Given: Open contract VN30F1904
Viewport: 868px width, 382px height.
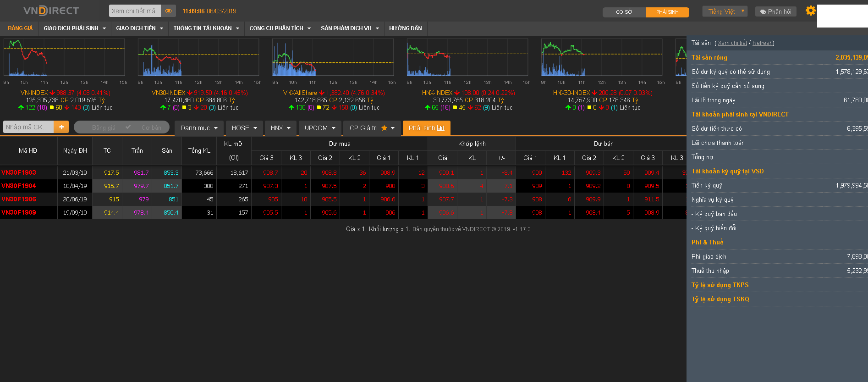Looking at the screenshot, I should coord(19,186).
